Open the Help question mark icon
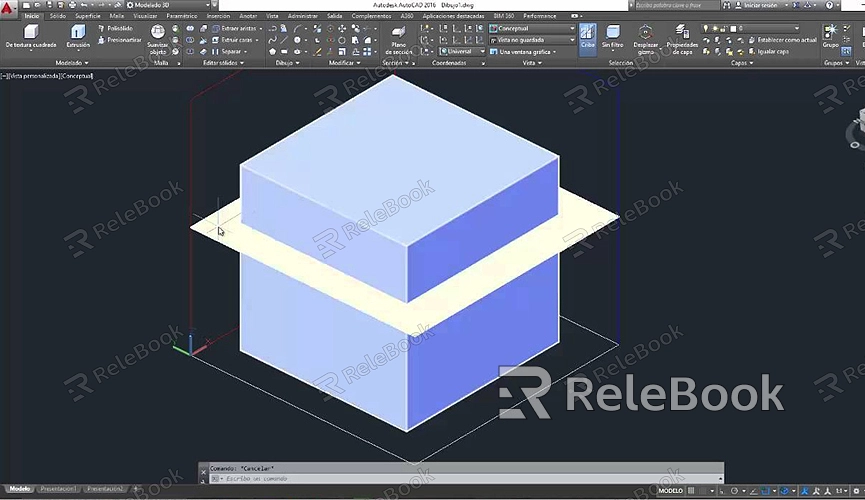The width and height of the screenshot is (865, 500). (x=830, y=5)
